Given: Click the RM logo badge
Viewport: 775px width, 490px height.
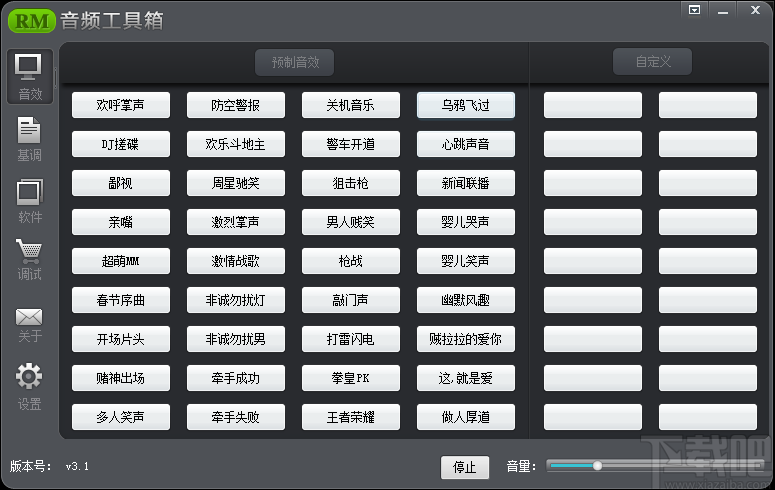Looking at the screenshot, I should pos(32,21).
